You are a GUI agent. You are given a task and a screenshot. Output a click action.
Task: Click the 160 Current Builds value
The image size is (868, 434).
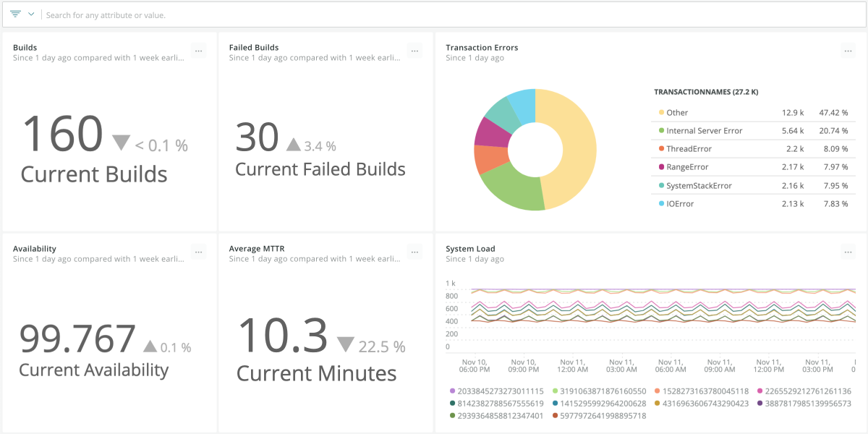click(x=63, y=134)
